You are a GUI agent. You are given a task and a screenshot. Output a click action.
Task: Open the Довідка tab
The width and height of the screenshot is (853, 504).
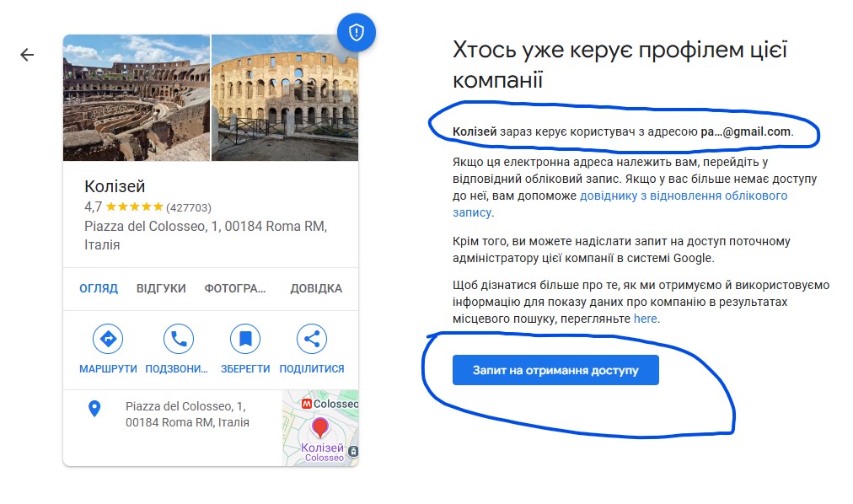tap(316, 288)
